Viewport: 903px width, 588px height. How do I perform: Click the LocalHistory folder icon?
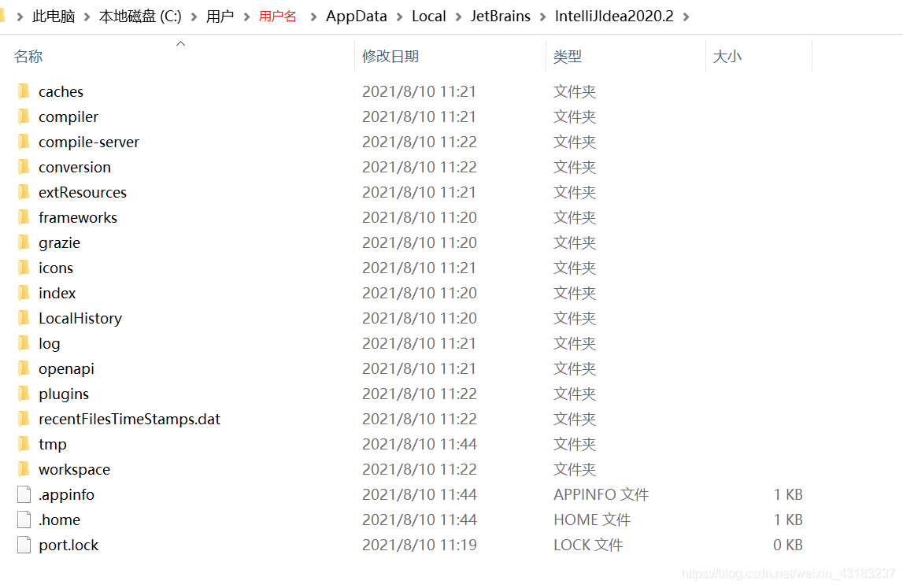tap(24, 319)
